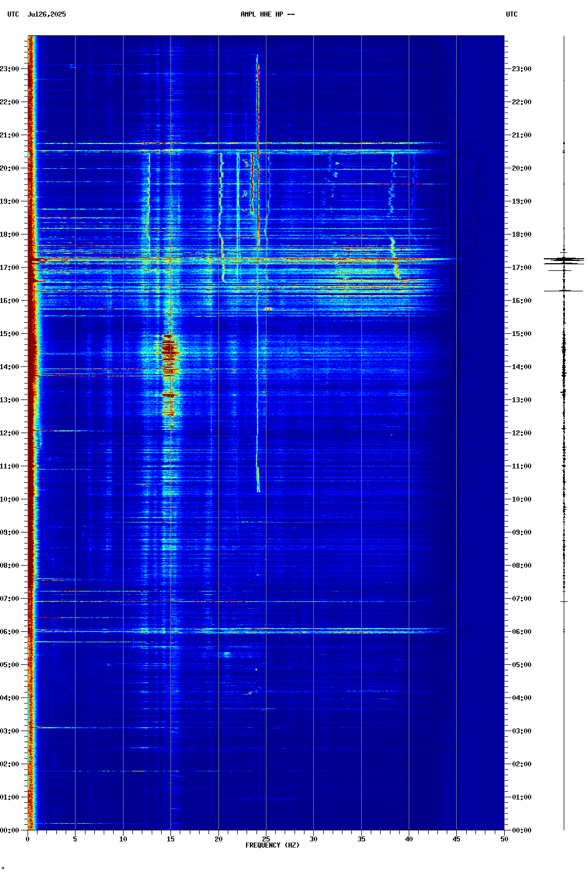Image resolution: width=588 pixels, height=874 pixels.
Task: Click 20:00 on the right-hand time axis
Action: [x=522, y=168]
